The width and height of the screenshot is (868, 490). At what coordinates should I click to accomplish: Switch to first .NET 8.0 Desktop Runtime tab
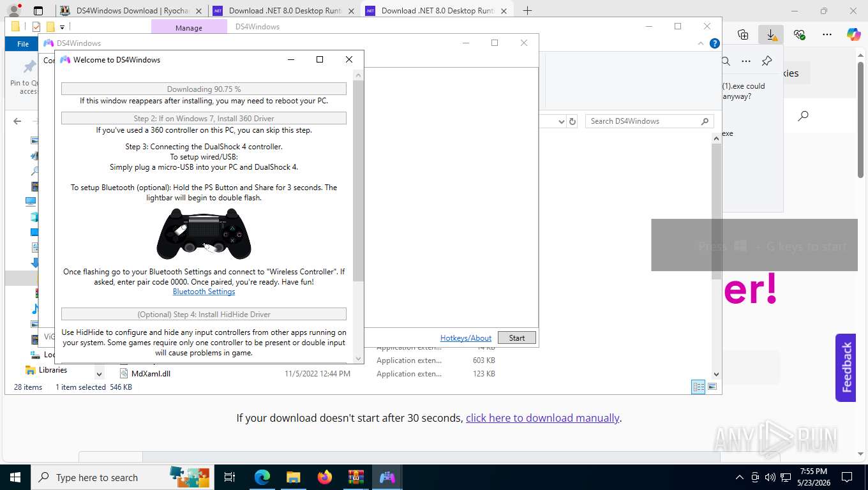click(284, 11)
